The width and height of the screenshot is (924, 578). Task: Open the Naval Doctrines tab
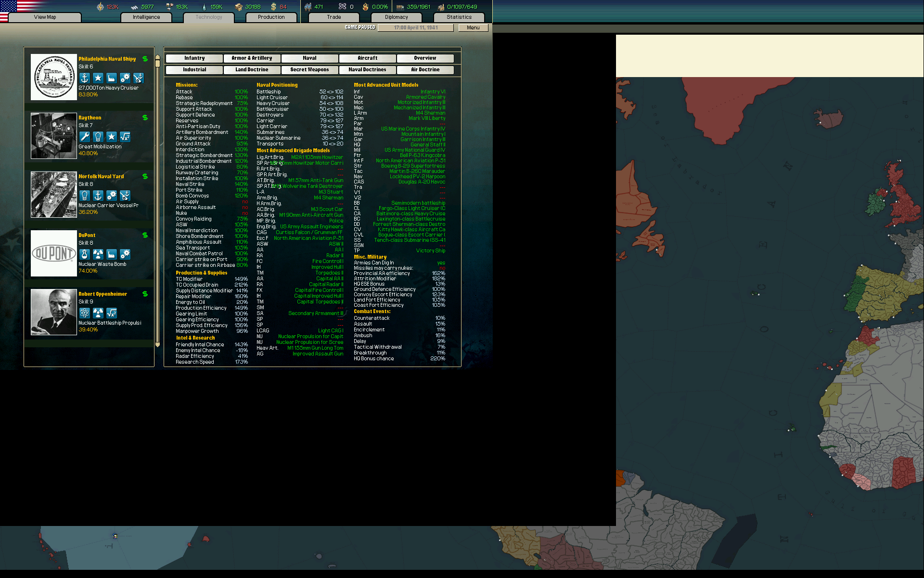click(367, 70)
